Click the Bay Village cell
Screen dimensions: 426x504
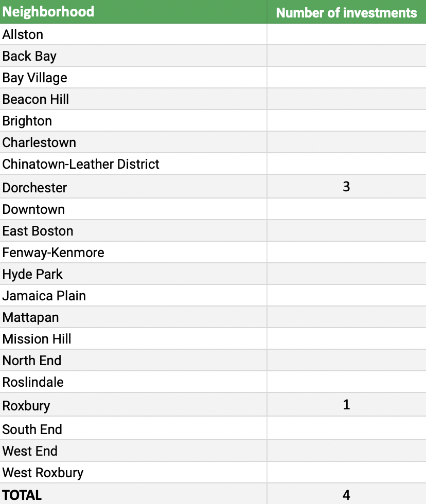coord(35,78)
